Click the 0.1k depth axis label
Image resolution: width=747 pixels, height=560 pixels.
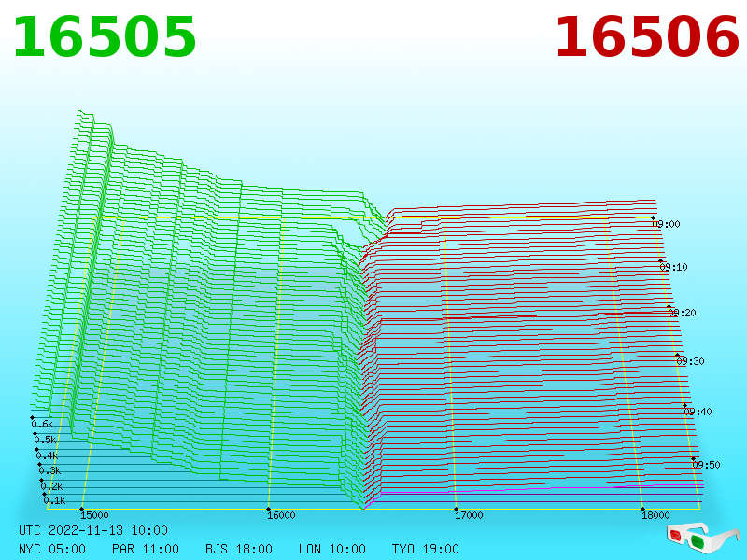(55, 500)
